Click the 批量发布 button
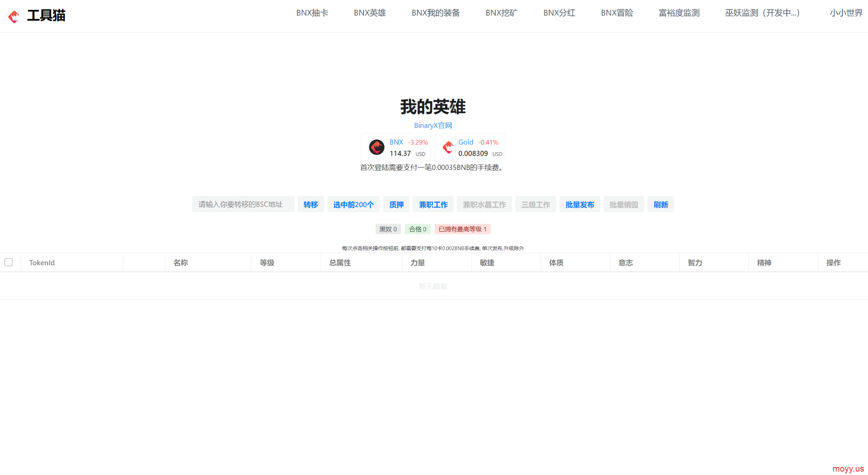 pyautogui.click(x=580, y=204)
